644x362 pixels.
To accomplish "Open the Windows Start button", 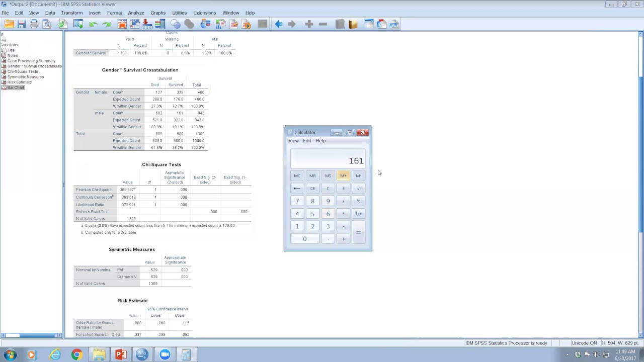I will click(10, 354).
